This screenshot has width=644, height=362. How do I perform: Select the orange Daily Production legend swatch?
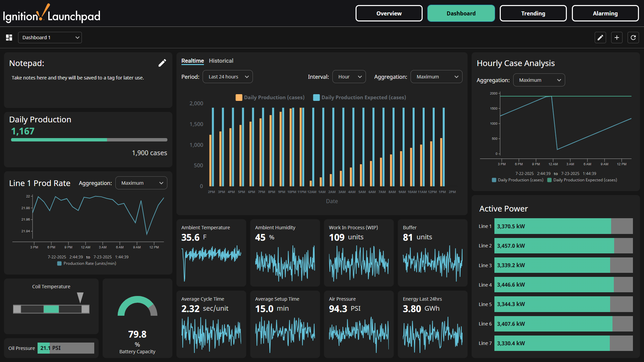238,98
